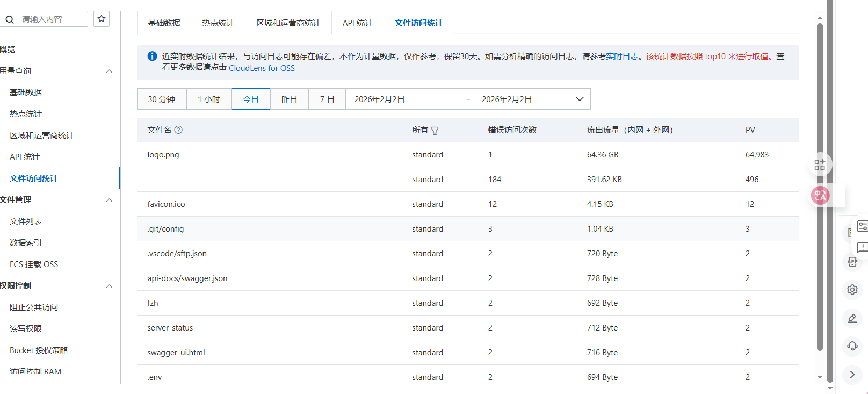
Task: Click the help icon next to 文件名
Action: coord(178,130)
